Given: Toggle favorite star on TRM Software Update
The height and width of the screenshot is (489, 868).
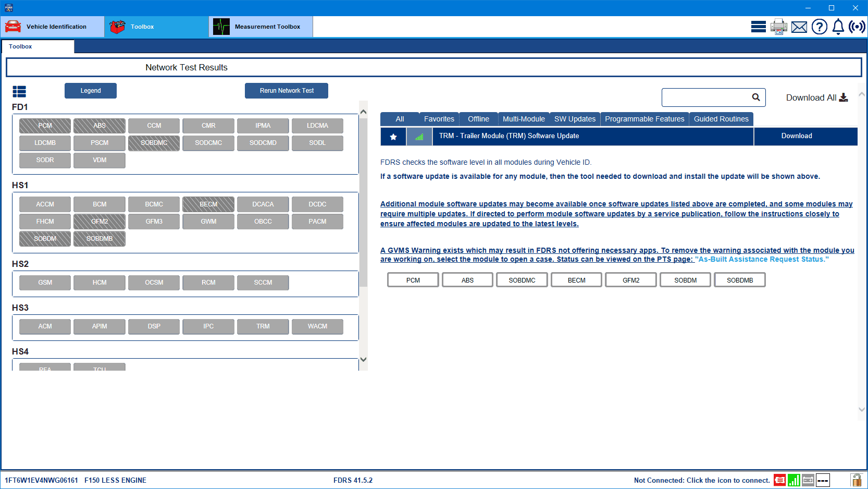Looking at the screenshot, I should coord(393,136).
